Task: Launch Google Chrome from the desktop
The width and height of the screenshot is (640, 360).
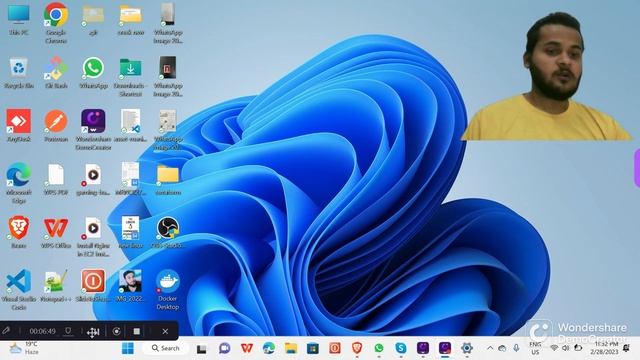Action: click(56, 22)
